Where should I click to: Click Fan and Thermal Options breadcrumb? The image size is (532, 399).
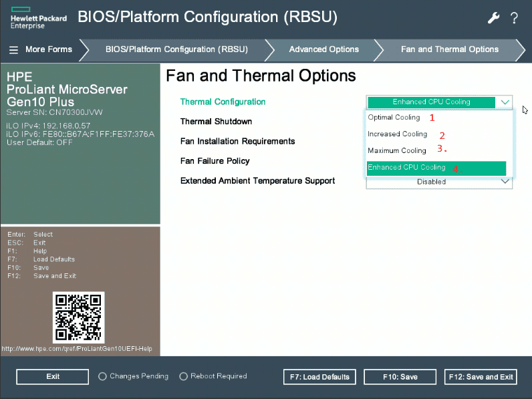coord(450,49)
